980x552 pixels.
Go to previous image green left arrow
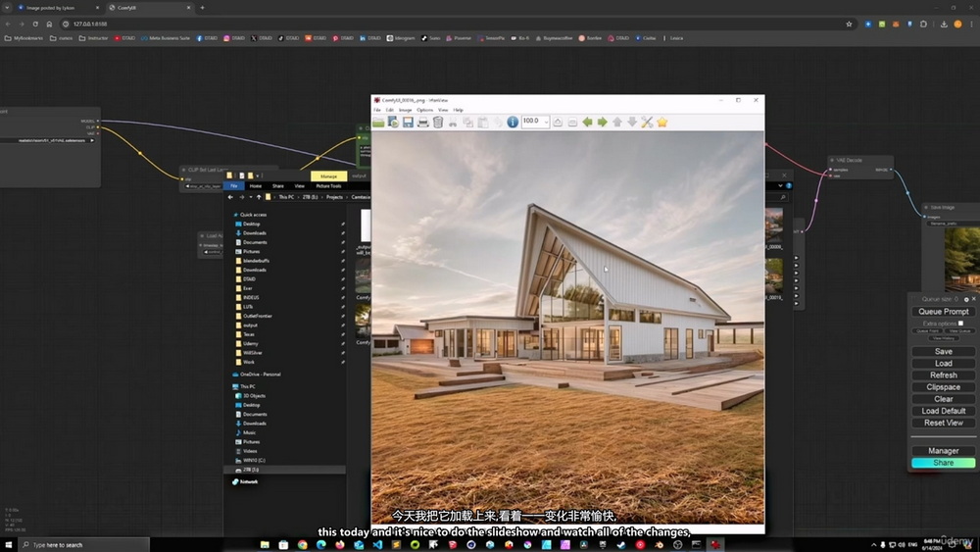(x=587, y=123)
